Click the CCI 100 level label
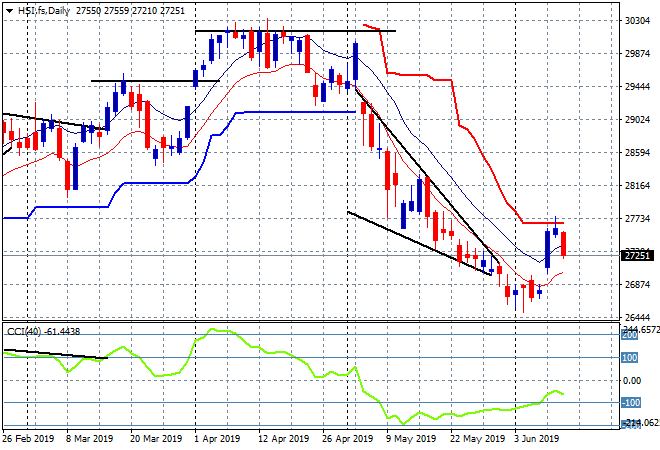 point(630,358)
